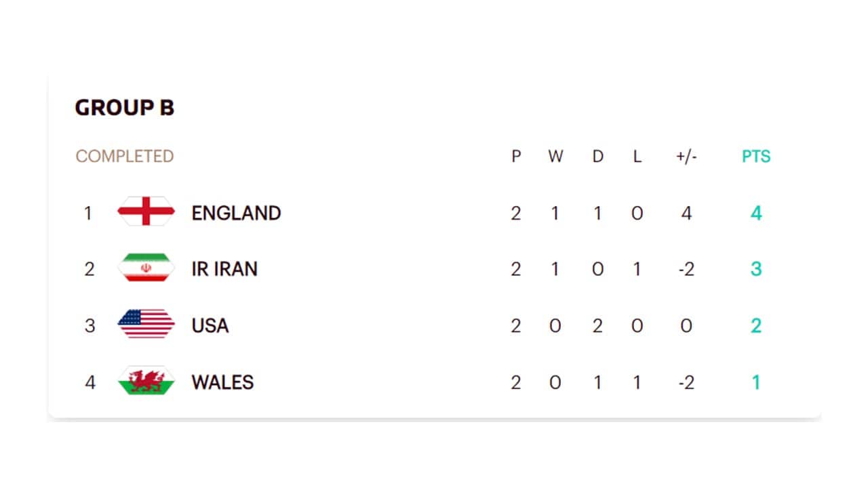Click the W wins column header
The height and width of the screenshot is (488, 868).
(x=555, y=157)
